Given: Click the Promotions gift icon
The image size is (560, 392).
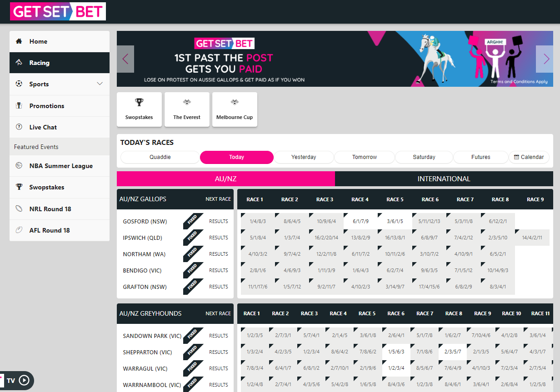Looking at the screenshot, I should click(19, 106).
